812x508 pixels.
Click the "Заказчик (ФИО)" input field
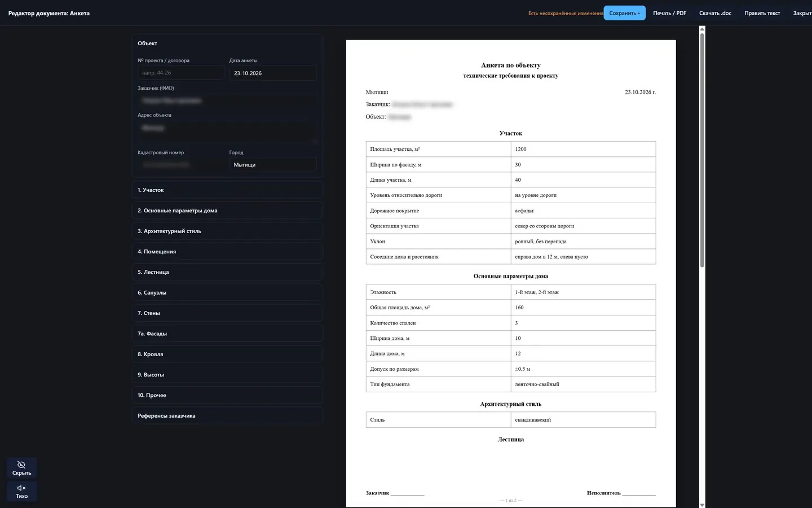pos(227,100)
